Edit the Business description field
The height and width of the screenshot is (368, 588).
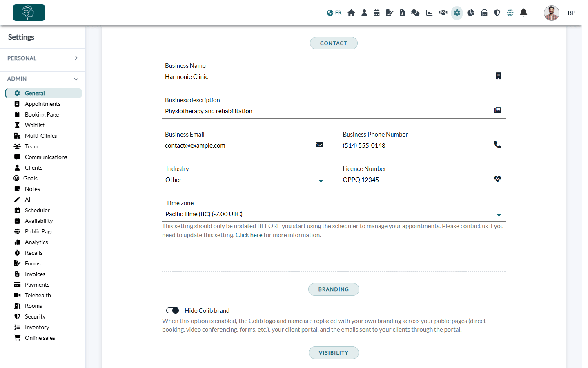point(334,111)
